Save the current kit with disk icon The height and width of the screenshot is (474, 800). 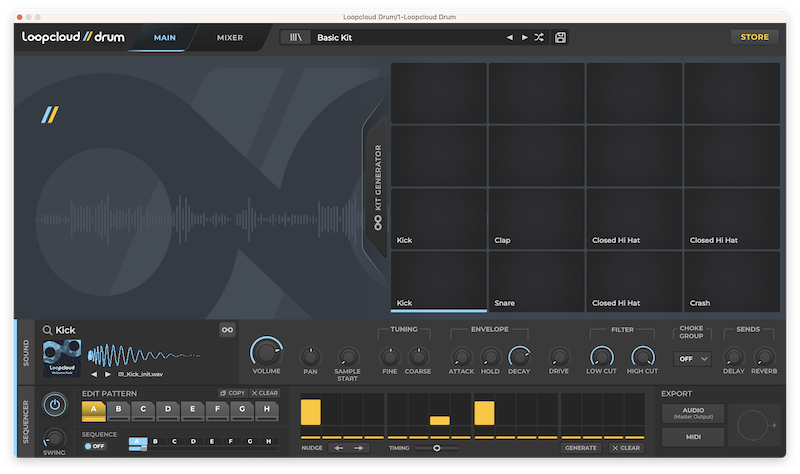560,37
